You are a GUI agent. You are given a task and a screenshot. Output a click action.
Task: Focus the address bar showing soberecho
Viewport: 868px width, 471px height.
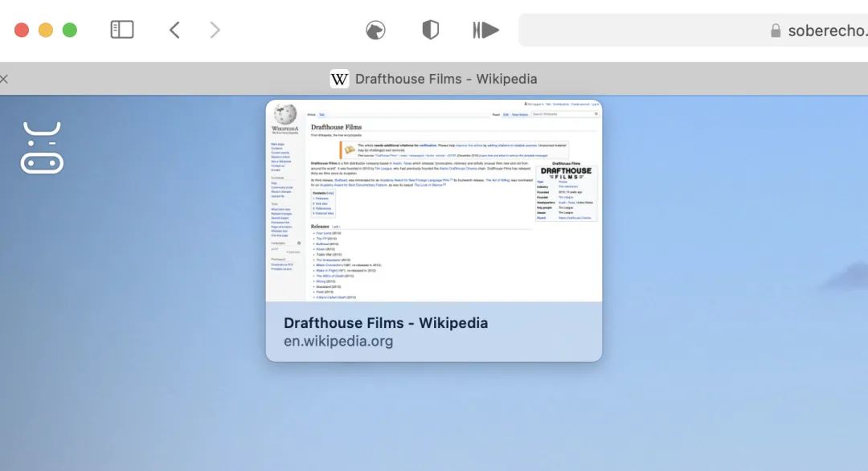coord(693,31)
